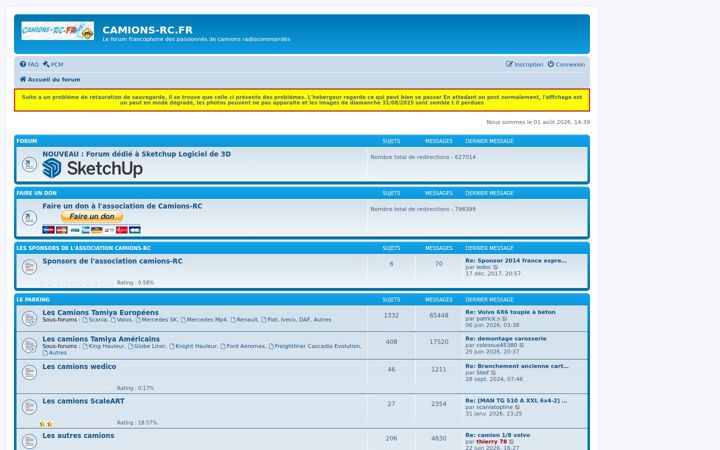Screen dimensions: 720x450
Task: Open Re: Branchement ancienne cart… post
Action: pyautogui.click(x=517, y=366)
